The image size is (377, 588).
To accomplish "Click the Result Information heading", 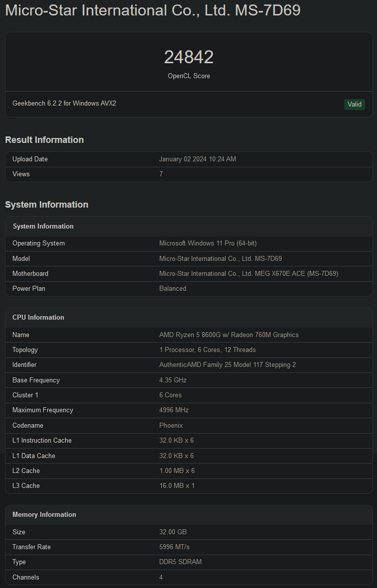I will tap(44, 139).
